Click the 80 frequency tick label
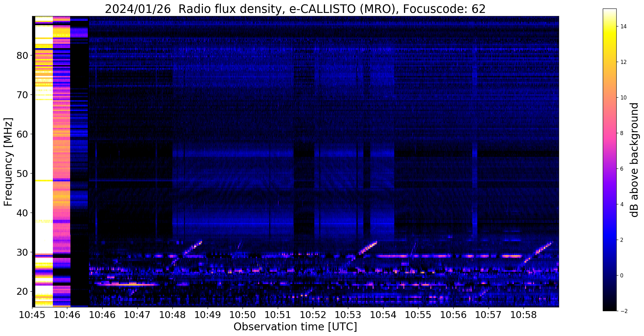 tap(22, 56)
